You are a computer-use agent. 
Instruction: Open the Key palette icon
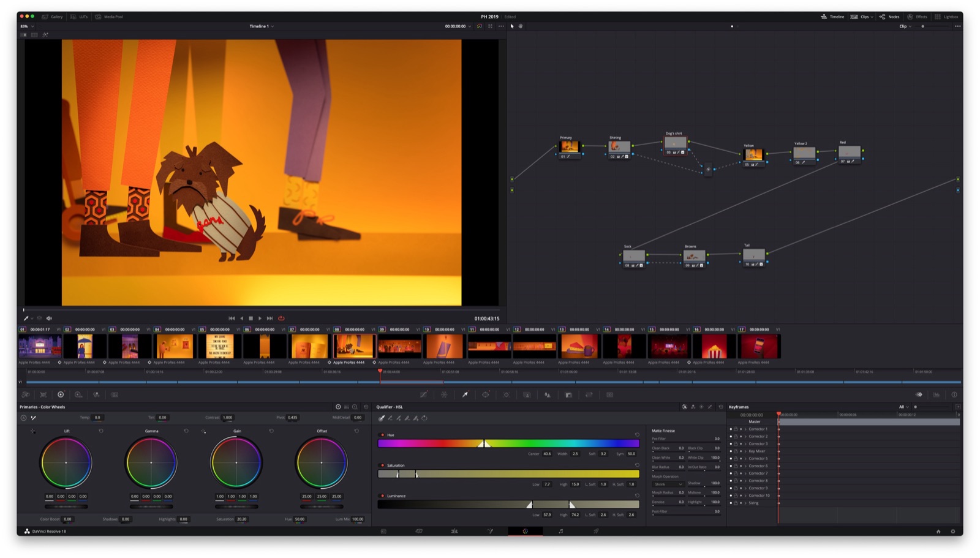[568, 394]
